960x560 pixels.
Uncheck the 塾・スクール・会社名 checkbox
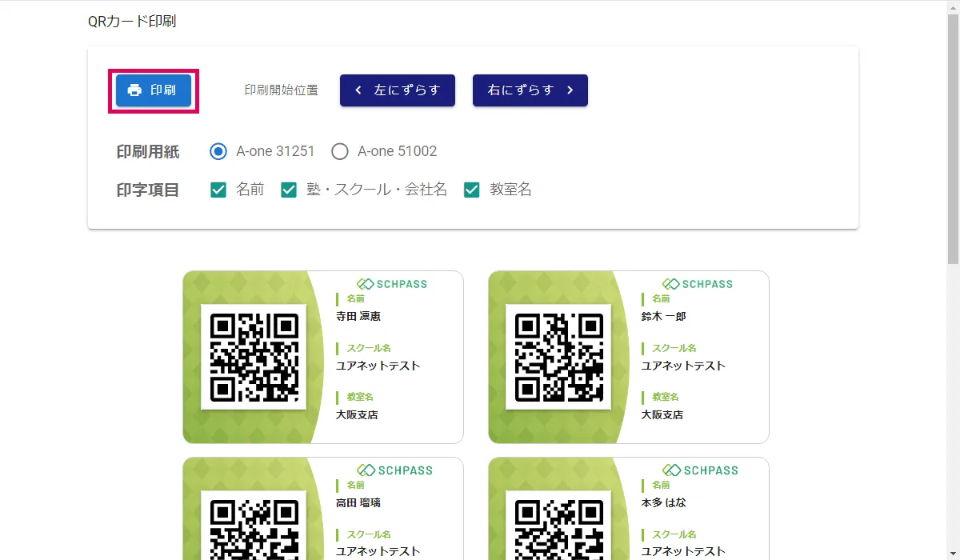pos(289,190)
